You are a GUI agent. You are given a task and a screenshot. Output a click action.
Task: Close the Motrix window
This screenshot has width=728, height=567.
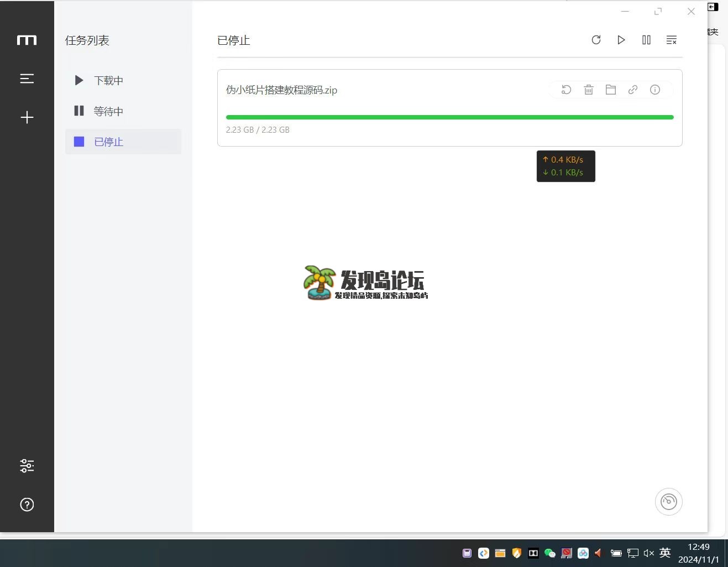tap(691, 11)
